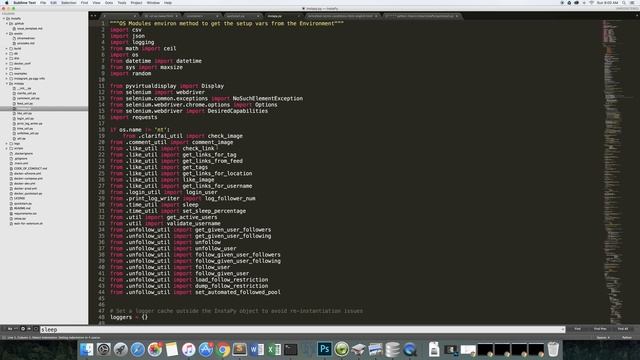Expand the logs folder
The width and height of the screenshot is (640, 360).
(x=7, y=143)
